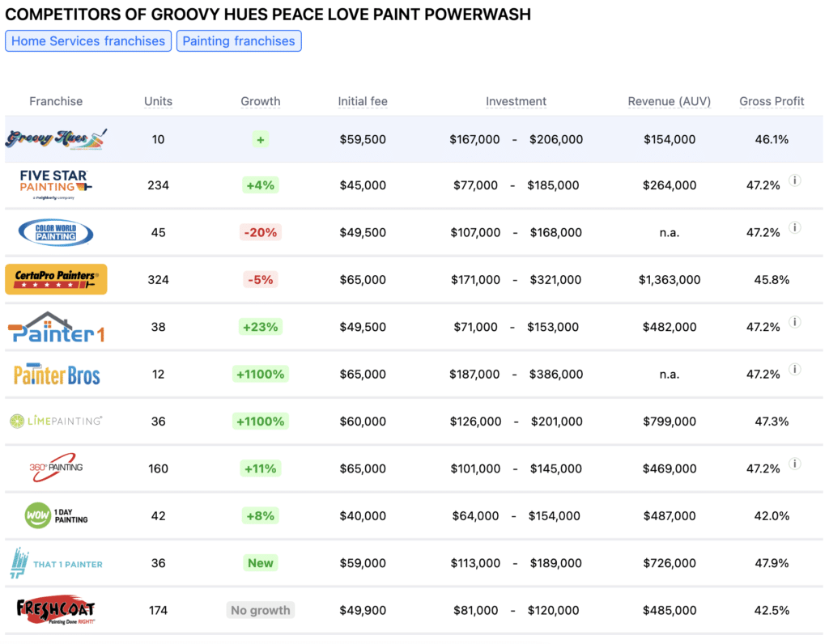Click the $154,000 revenue for Groovy Hues
Image resolution: width=829 pixels, height=644 pixels.
click(670, 139)
